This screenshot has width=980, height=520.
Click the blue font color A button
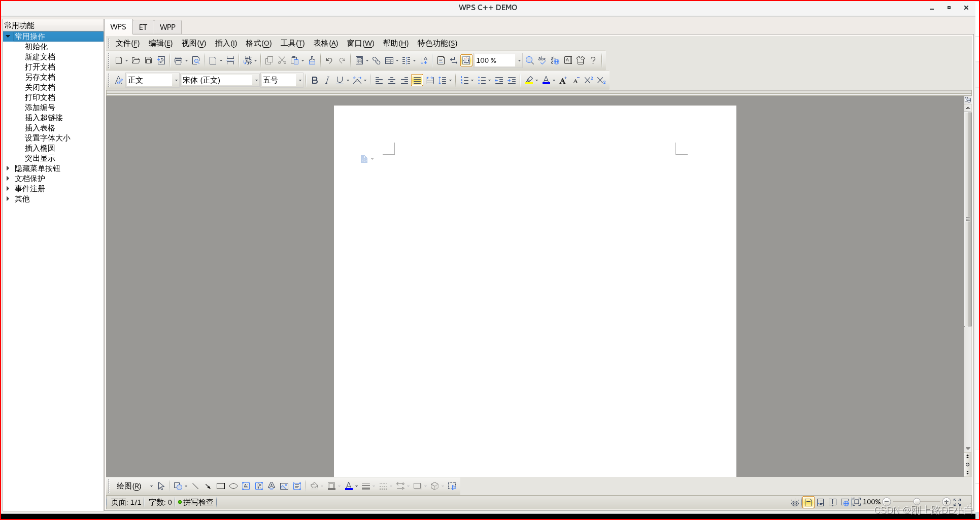(546, 80)
